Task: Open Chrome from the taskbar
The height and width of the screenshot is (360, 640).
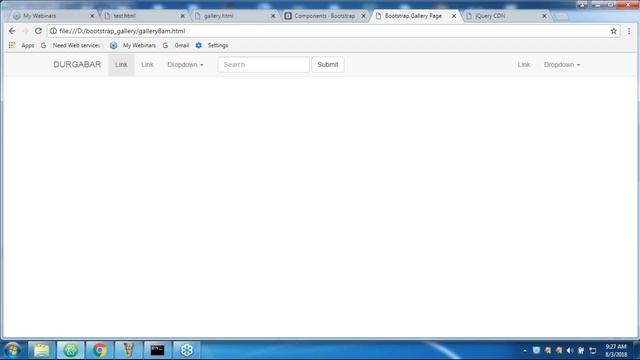Action: click(99, 350)
